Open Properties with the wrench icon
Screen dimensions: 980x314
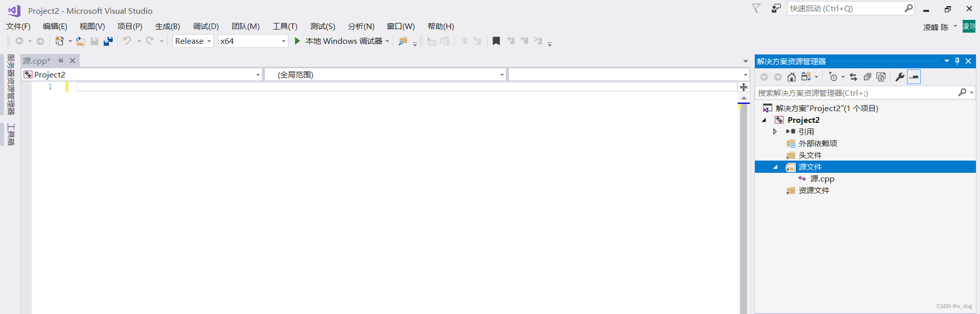click(900, 77)
